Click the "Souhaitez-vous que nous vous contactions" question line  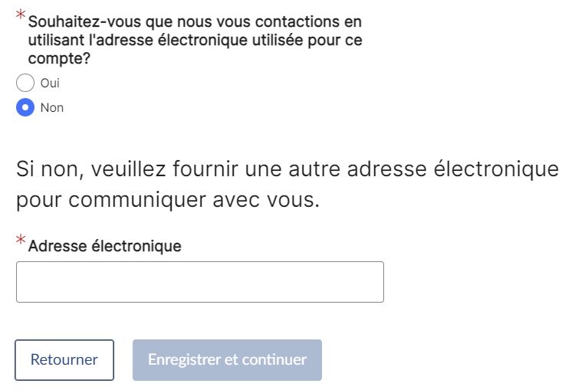pos(195,22)
